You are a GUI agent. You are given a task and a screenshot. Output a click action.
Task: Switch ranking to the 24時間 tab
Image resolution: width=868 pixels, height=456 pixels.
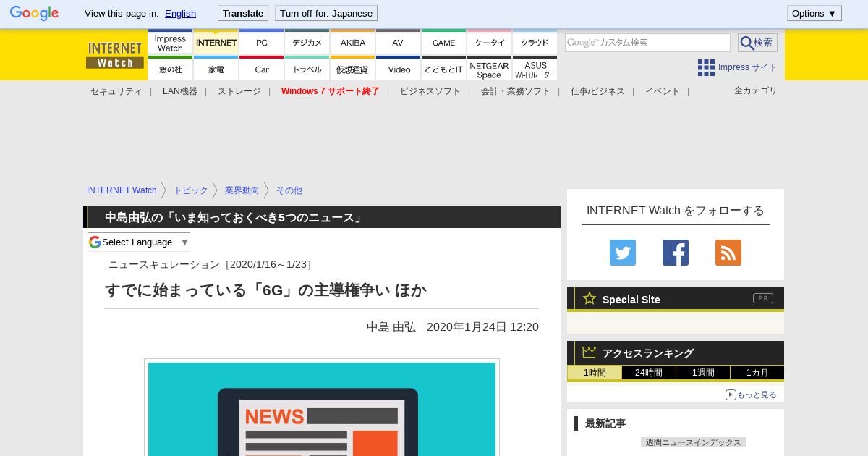(x=649, y=373)
